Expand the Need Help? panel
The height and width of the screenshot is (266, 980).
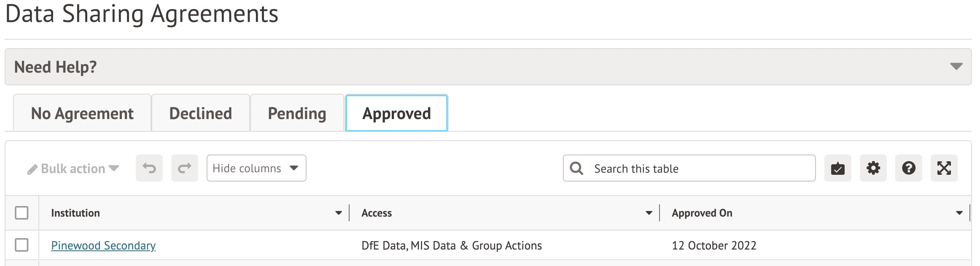pyautogui.click(x=956, y=66)
